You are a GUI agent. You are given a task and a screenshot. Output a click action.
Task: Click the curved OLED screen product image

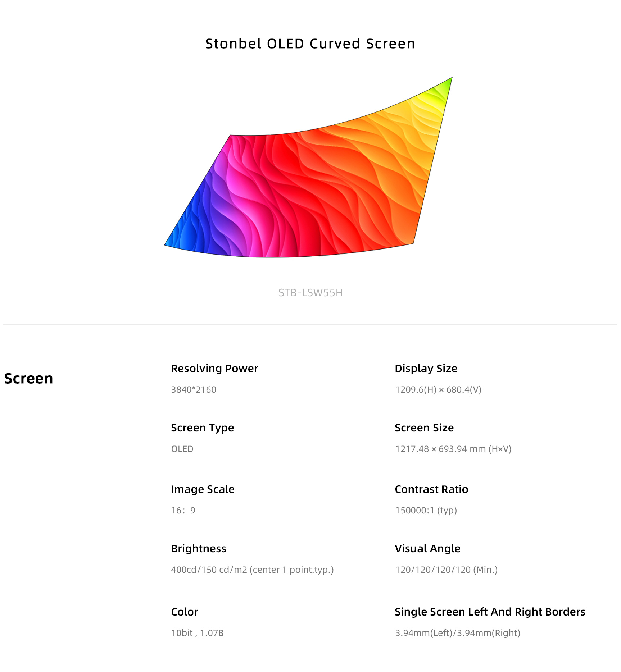(x=308, y=167)
